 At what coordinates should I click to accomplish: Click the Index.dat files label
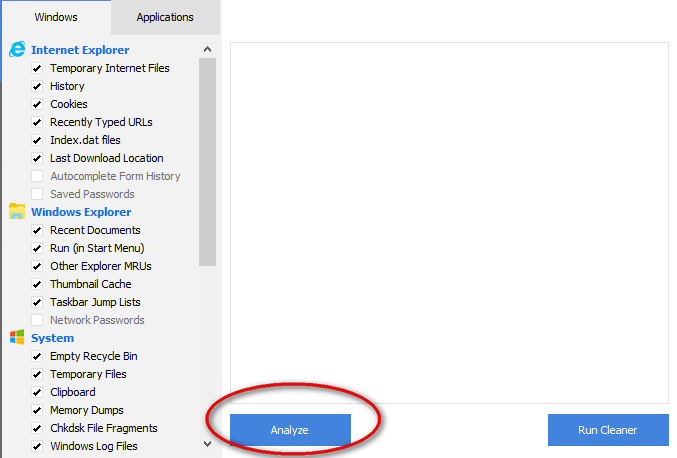tap(85, 140)
